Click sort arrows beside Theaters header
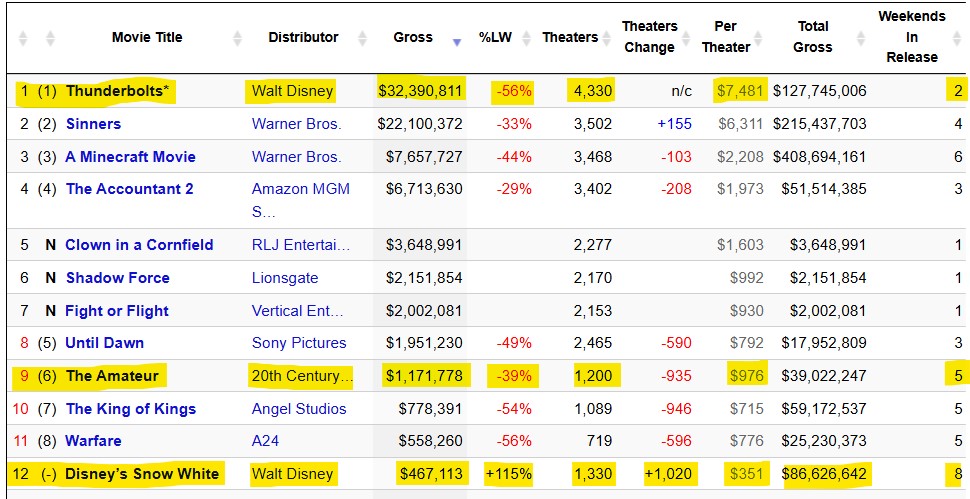The height and width of the screenshot is (499, 970). pyautogui.click(x=607, y=38)
